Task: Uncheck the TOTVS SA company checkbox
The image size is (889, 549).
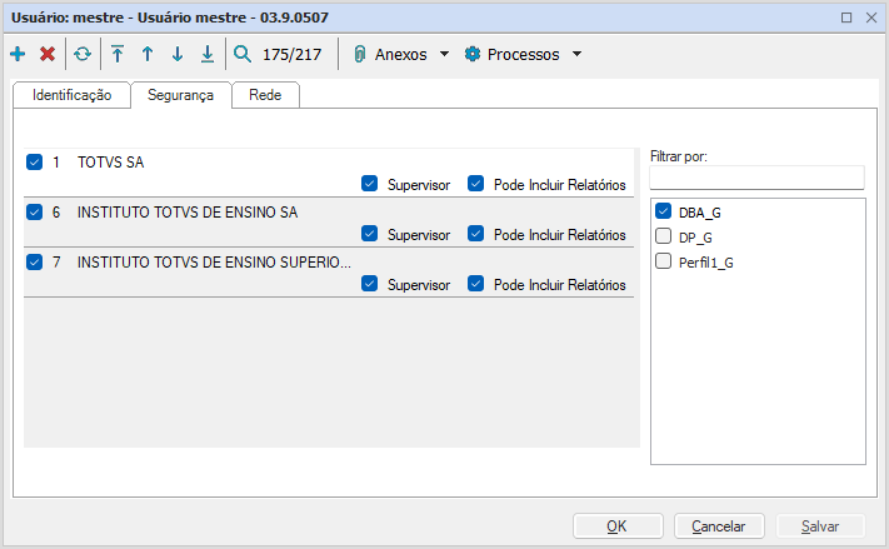Action: pos(35,162)
